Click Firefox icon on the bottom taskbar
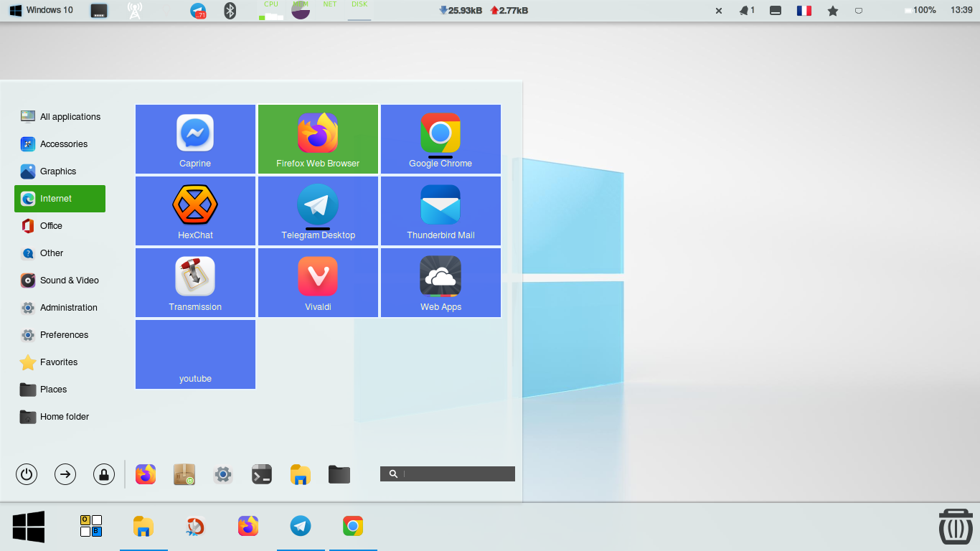 248,527
